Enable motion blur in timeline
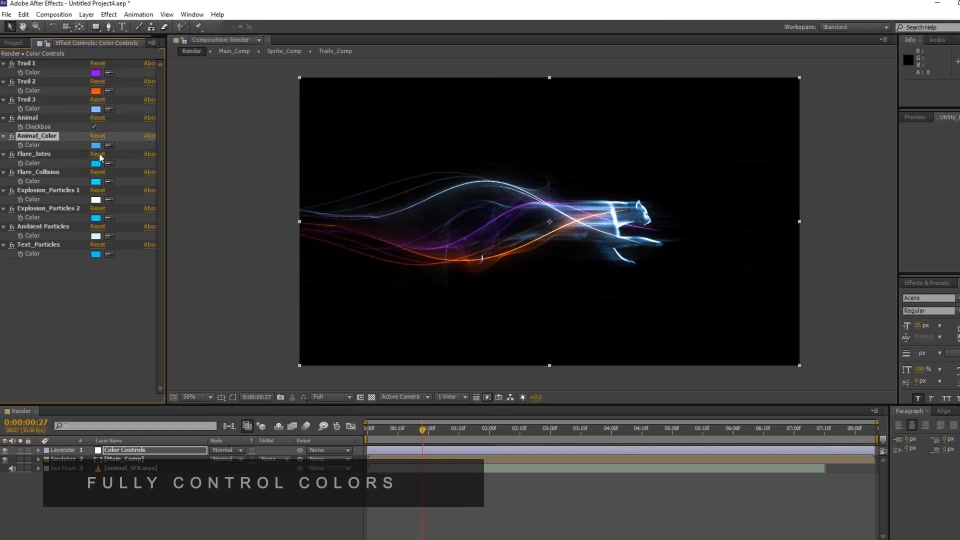Screen dimensions: 960x540 click(x=306, y=426)
